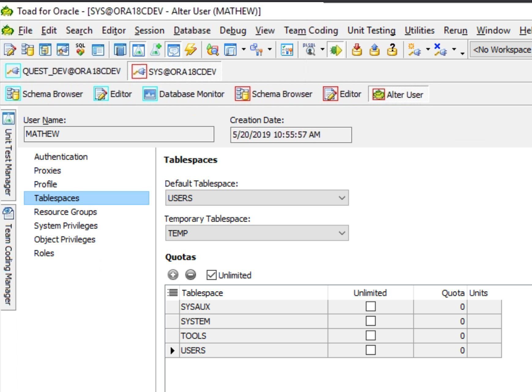Open the Utilities menu
532x392 pixels.
[419, 30]
